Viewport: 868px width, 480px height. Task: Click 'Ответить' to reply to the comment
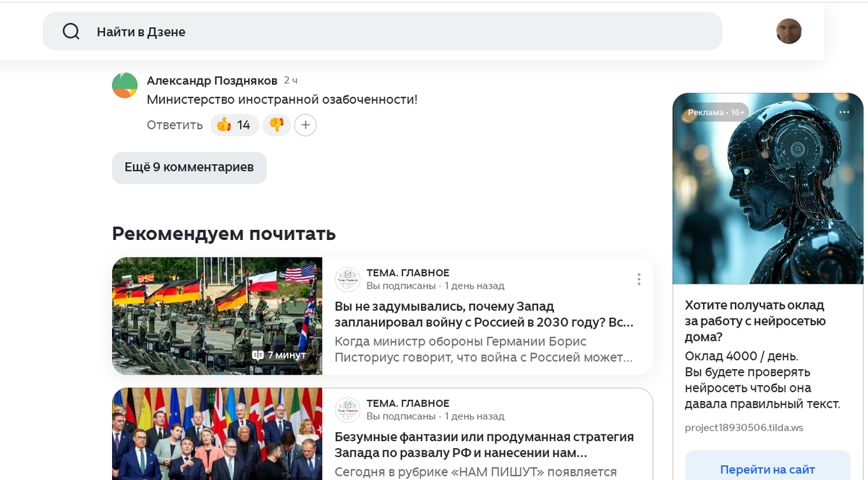175,124
